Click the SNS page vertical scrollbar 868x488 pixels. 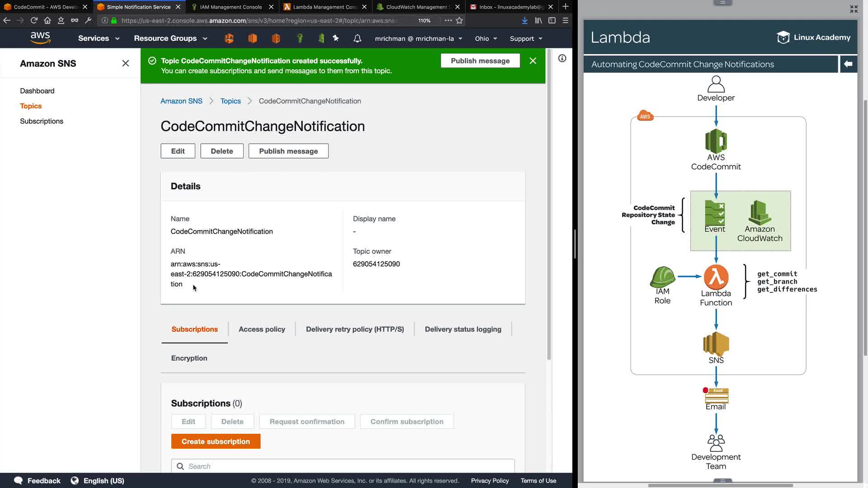tap(549, 203)
